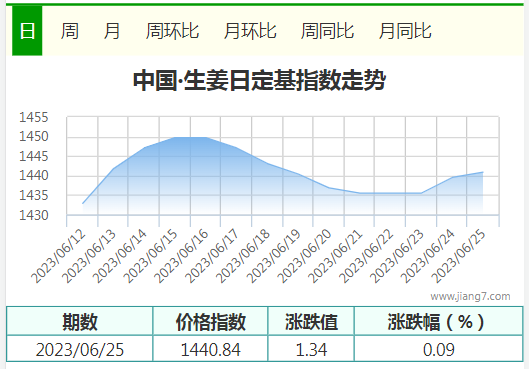Click the 涨跌值 column header
Image resolution: width=529 pixels, height=369 pixels.
click(x=311, y=321)
